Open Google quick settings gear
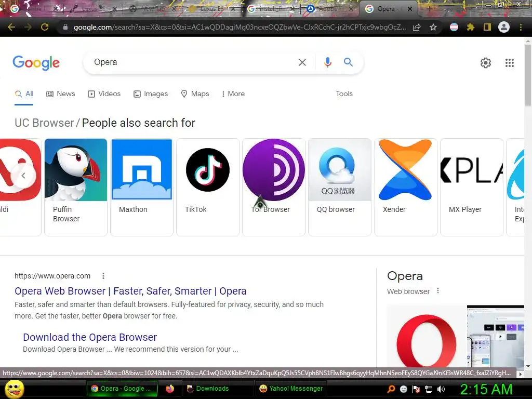This screenshot has width=532, height=399. (x=486, y=63)
